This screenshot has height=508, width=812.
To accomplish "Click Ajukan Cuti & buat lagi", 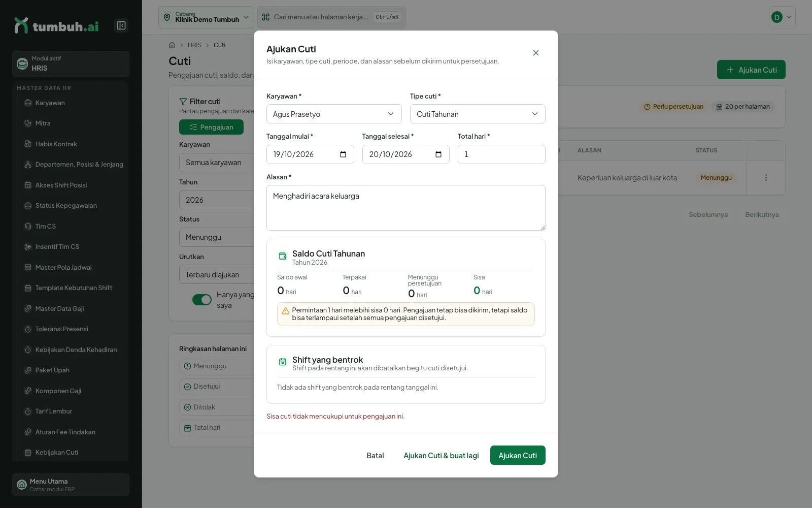I will (441, 456).
